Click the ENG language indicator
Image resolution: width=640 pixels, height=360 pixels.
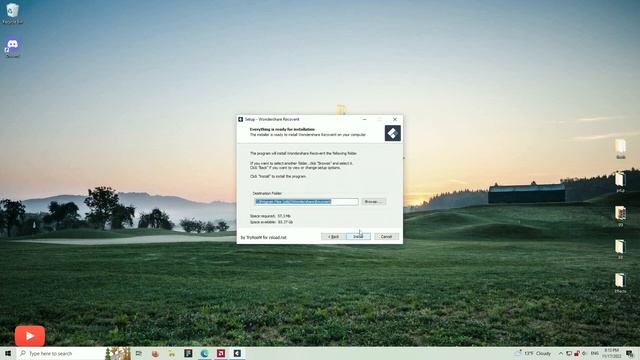click(595, 353)
